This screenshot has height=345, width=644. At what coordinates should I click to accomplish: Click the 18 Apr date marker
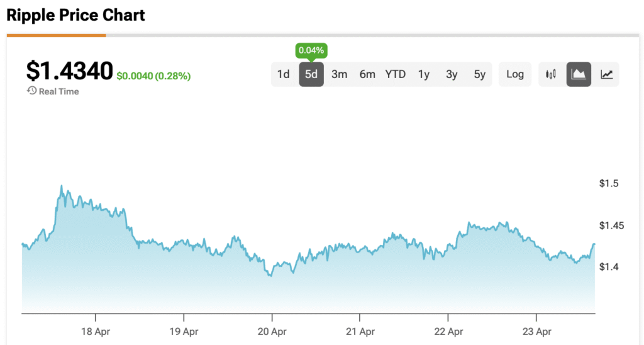pyautogui.click(x=96, y=331)
